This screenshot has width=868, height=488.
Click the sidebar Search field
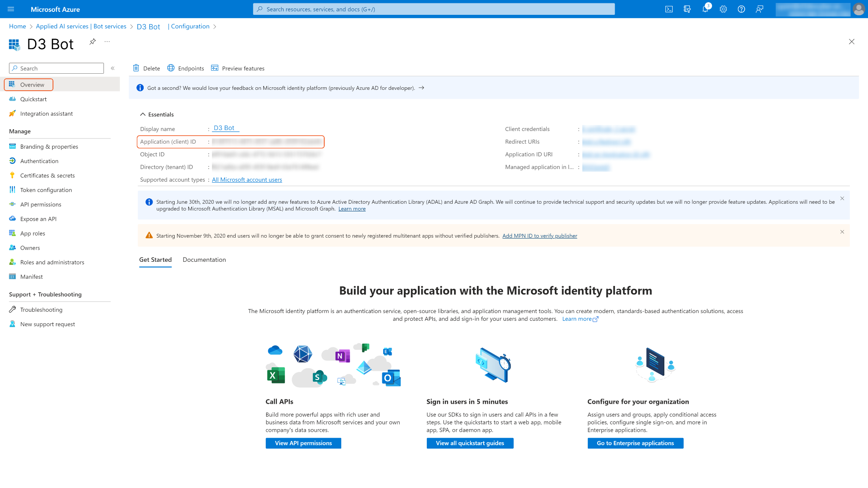(x=56, y=68)
